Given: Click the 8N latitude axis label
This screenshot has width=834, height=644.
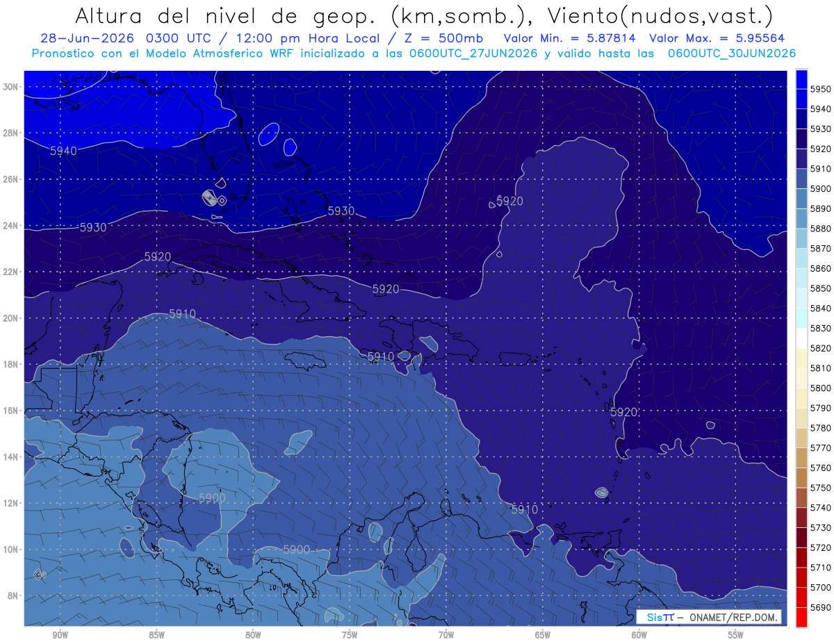Looking at the screenshot, I should pyautogui.click(x=11, y=596).
